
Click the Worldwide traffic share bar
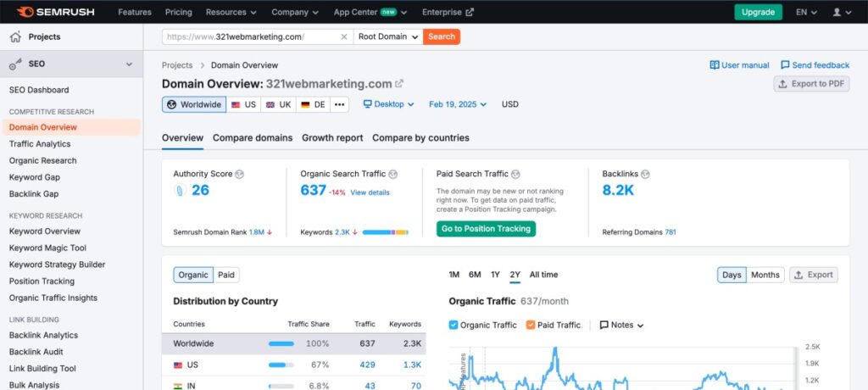click(281, 344)
